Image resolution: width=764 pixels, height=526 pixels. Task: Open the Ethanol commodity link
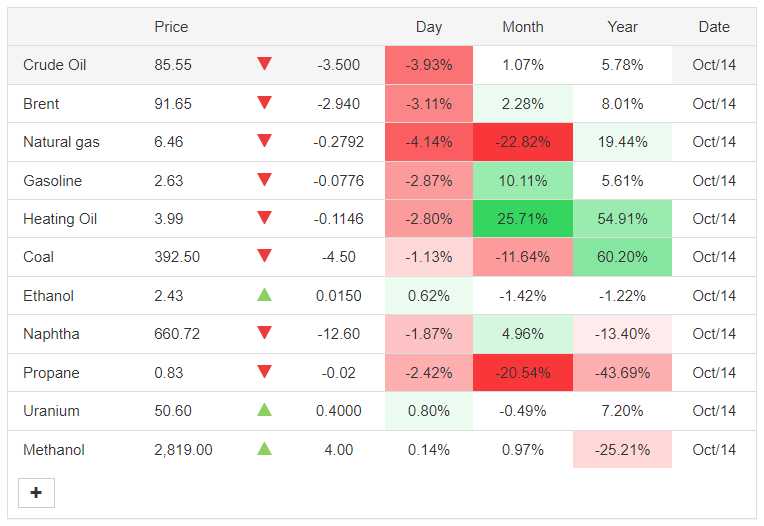[48, 296]
